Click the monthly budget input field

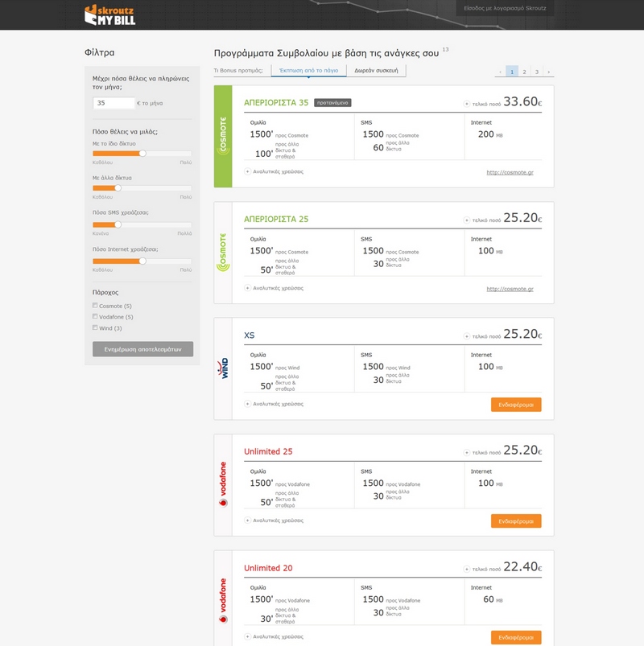[114, 103]
